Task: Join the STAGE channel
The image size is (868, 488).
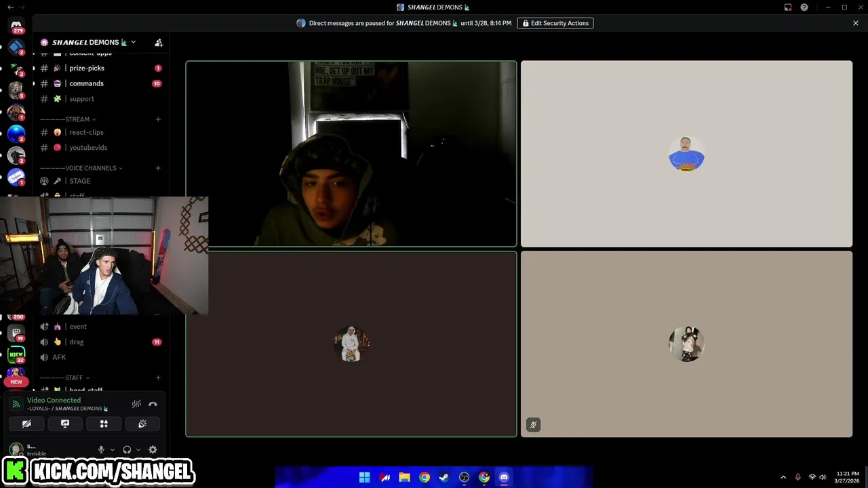Action: [101, 181]
